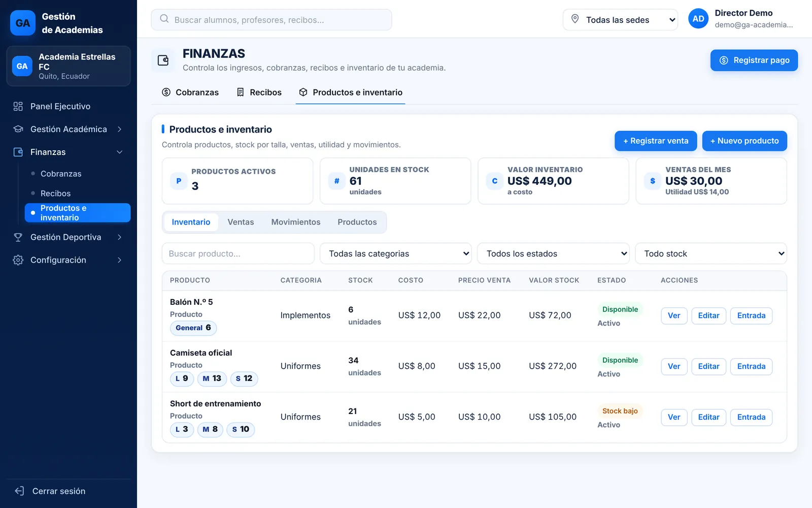Open the Todas las sedes dropdown
This screenshot has width=812, height=508.
[x=620, y=20]
